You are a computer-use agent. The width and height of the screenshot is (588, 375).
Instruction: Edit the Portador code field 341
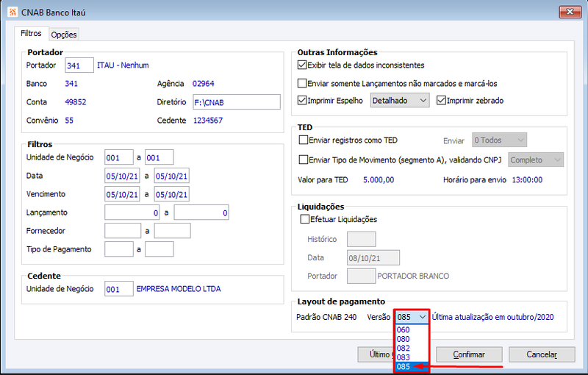pyautogui.click(x=79, y=65)
